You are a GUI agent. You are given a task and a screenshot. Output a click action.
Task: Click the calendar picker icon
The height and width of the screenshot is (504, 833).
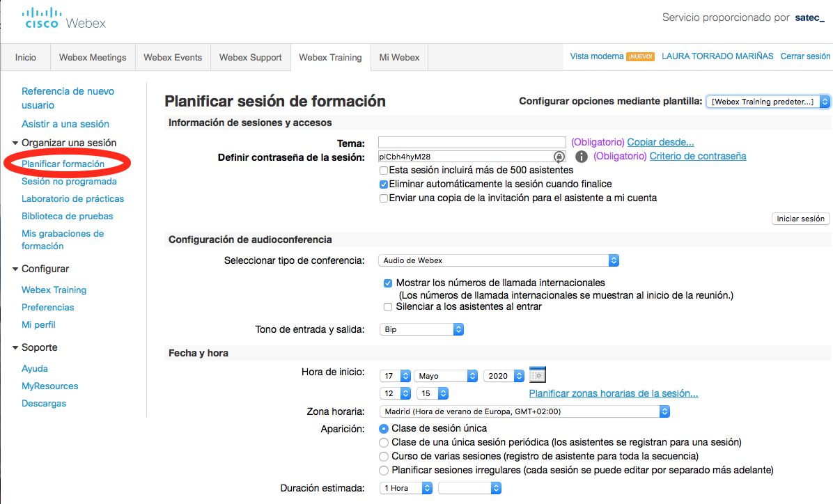(537, 374)
